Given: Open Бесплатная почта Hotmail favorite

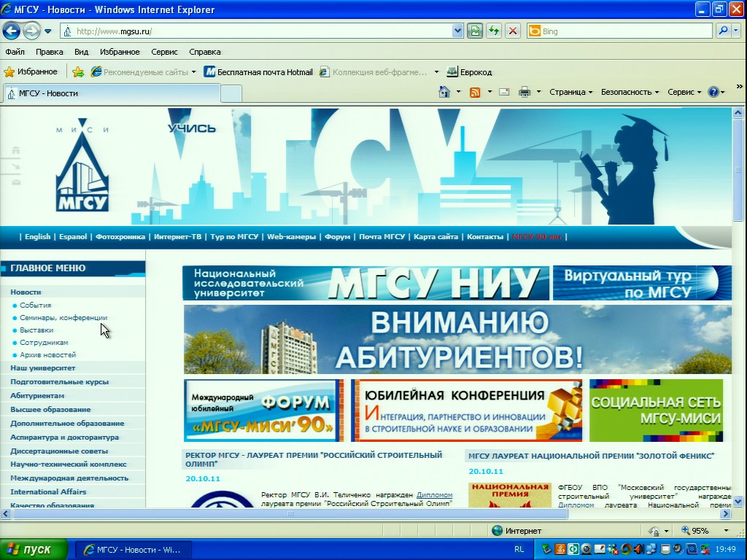Looking at the screenshot, I should click(x=258, y=72).
